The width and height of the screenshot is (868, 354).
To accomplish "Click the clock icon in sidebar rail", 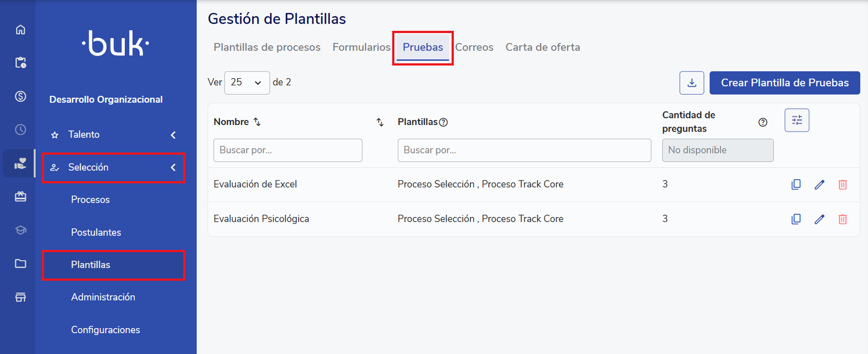I will (20, 130).
